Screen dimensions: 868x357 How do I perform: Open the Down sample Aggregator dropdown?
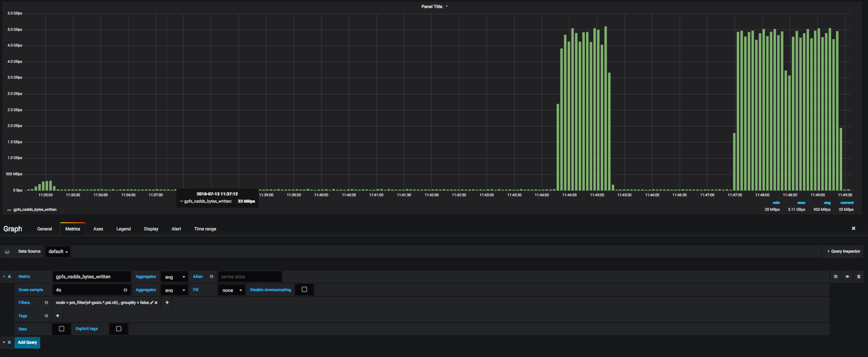175,290
